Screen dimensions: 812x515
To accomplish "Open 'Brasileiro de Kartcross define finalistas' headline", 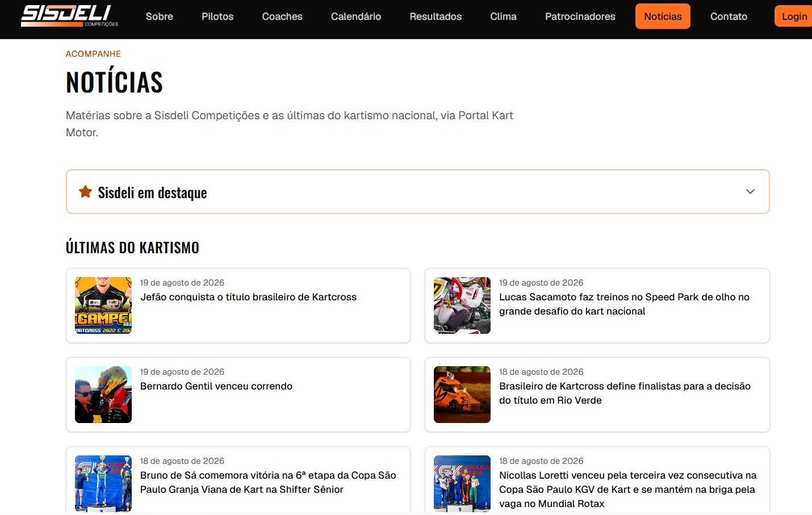I will [625, 393].
